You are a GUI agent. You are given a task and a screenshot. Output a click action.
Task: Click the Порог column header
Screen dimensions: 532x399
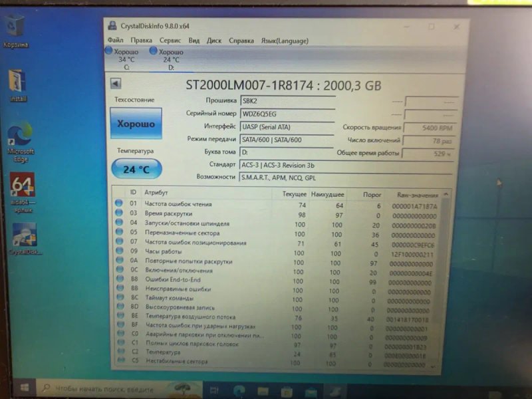tap(372, 195)
